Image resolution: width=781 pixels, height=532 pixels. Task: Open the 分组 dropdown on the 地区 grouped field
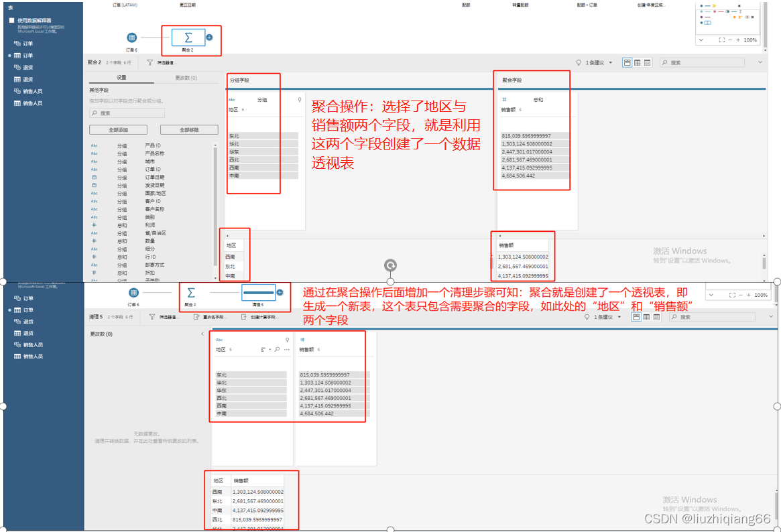click(x=263, y=100)
